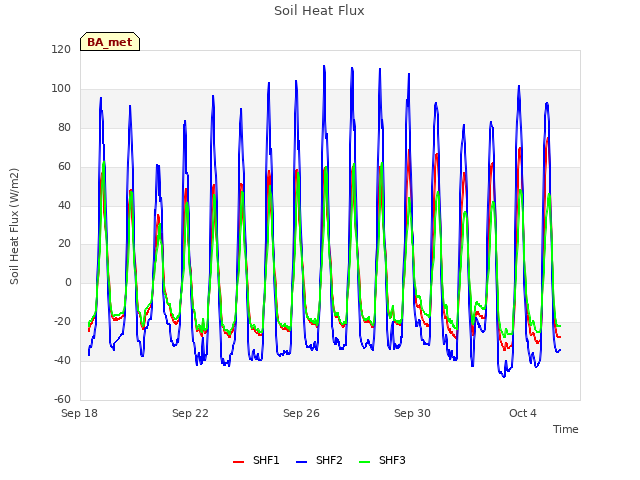
Task: Click the 20 y-axis tick label
Action: [x=64, y=243]
